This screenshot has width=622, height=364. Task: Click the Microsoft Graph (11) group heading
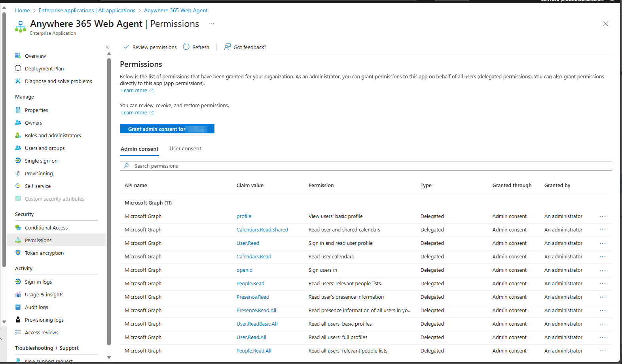[x=148, y=203]
